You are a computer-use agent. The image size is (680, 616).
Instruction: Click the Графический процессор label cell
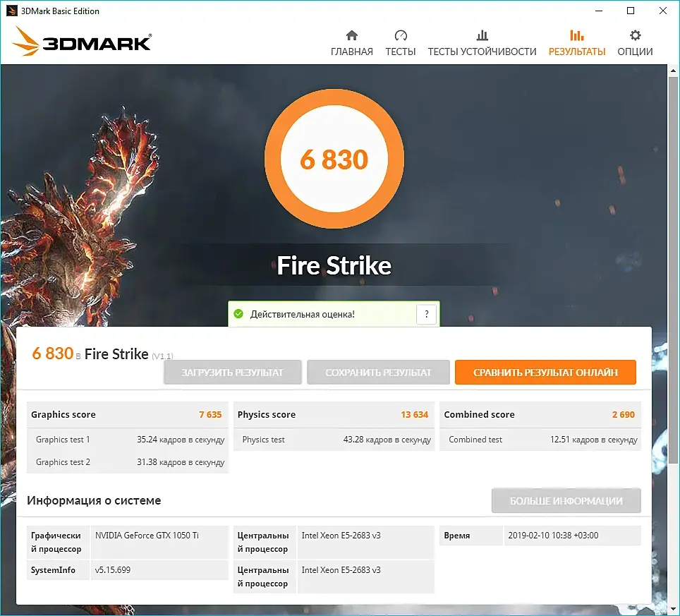click(x=58, y=542)
